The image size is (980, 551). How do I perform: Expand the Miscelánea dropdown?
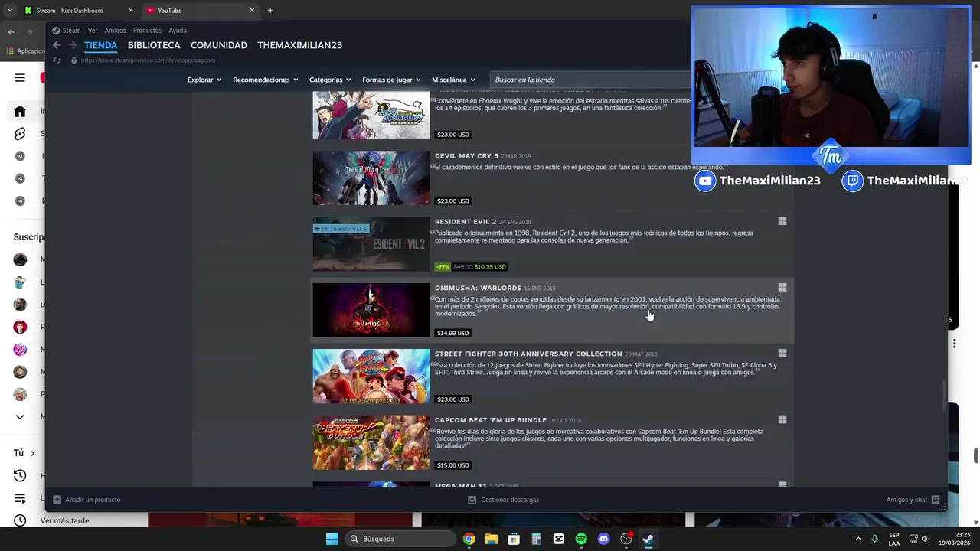coord(453,80)
